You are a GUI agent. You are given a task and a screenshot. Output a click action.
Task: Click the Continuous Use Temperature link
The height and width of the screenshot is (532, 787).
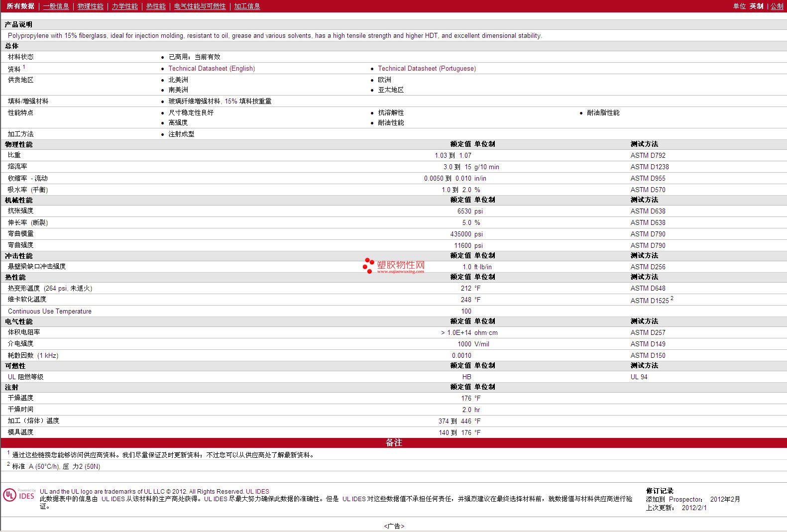coord(50,312)
